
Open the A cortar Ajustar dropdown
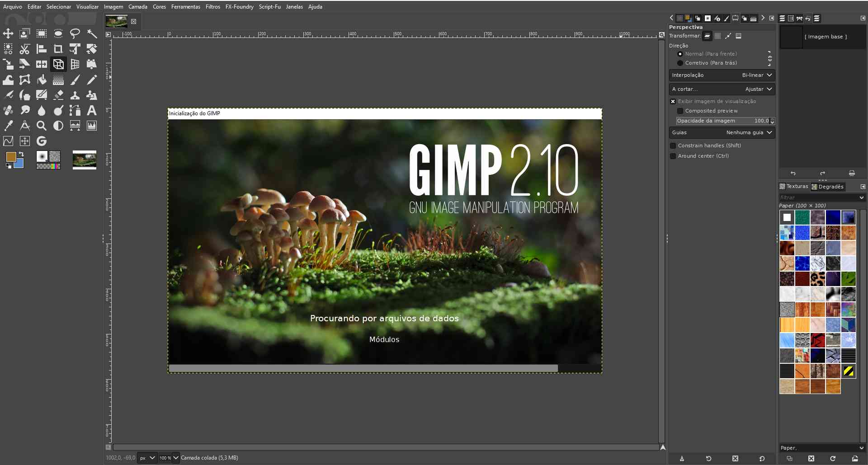(x=722, y=89)
